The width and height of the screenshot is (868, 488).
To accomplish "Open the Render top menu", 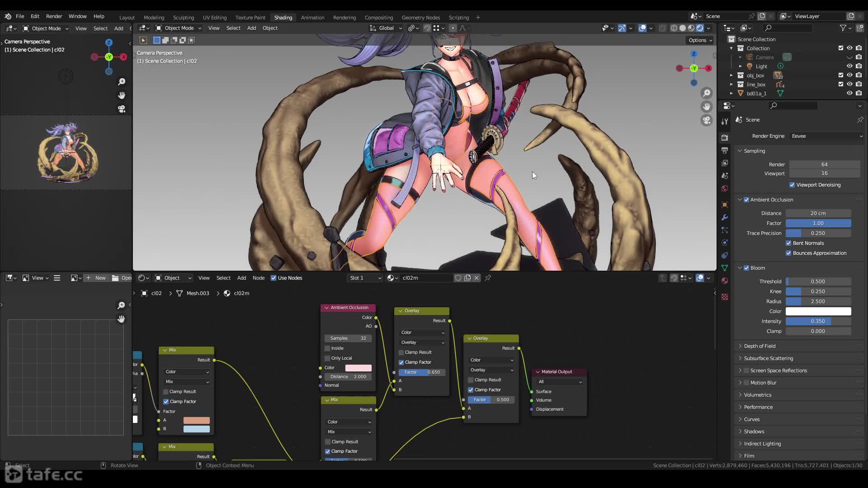I will click(54, 16).
